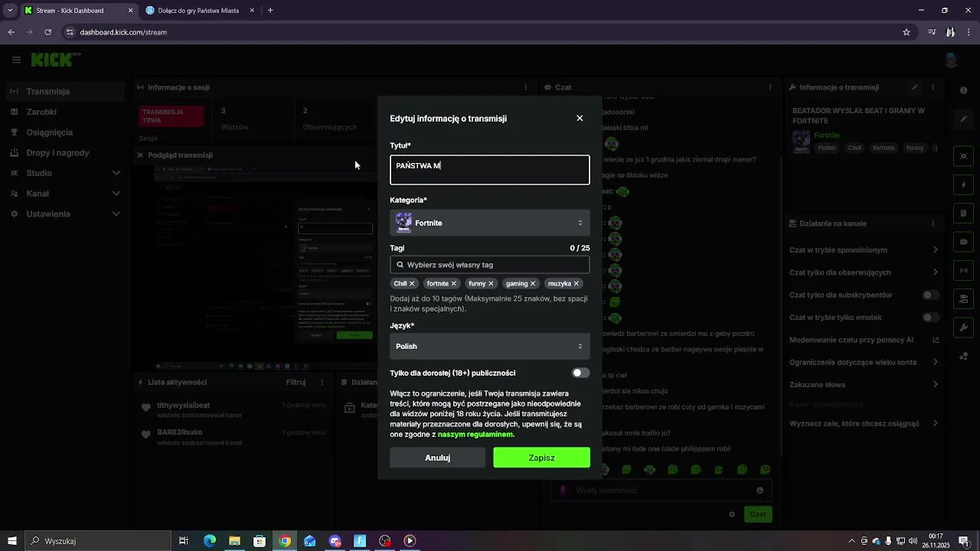Remove the Chill tag
Screen dimensions: 980x551
[412, 284]
